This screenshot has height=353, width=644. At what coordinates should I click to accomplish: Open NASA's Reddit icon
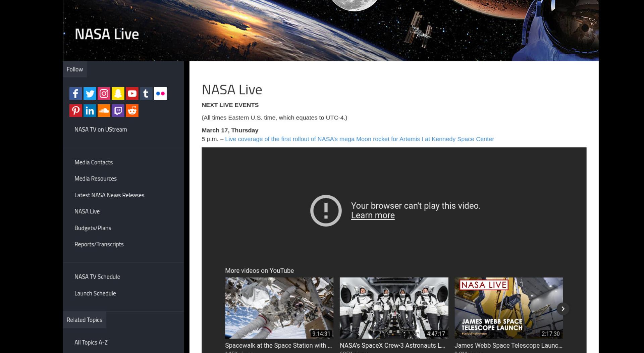pyautogui.click(x=132, y=110)
